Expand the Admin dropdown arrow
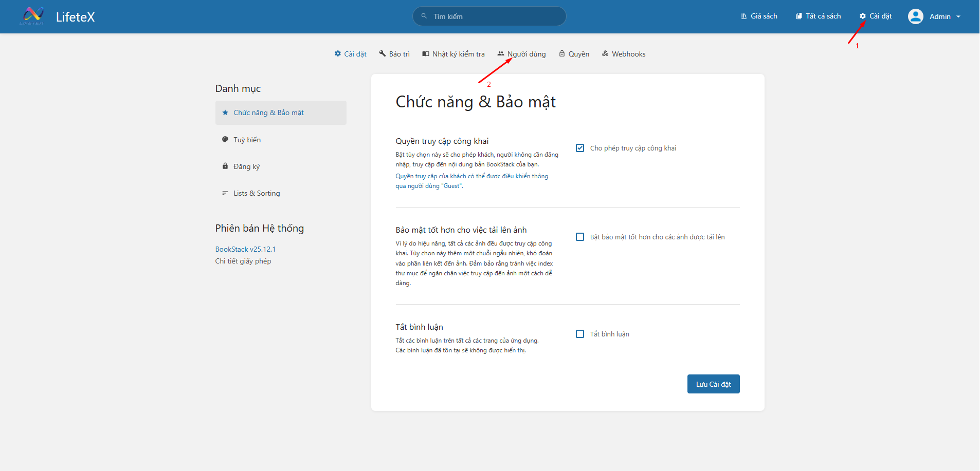The image size is (980, 471). 958,17
